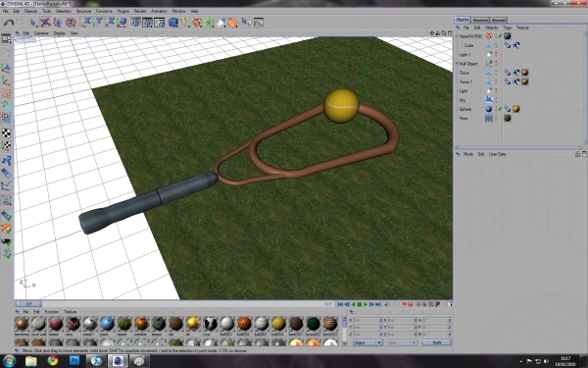
Task: Click the green play forward button
Action: pos(366,304)
